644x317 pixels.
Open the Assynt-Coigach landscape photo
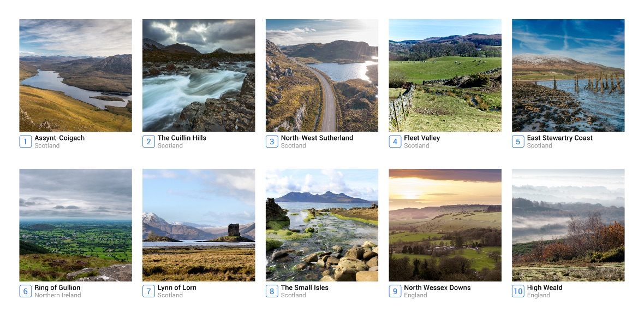click(75, 75)
